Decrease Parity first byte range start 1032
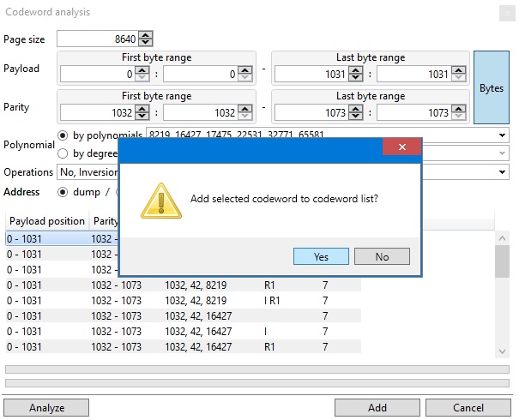The image size is (519, 420). [142, 116]
